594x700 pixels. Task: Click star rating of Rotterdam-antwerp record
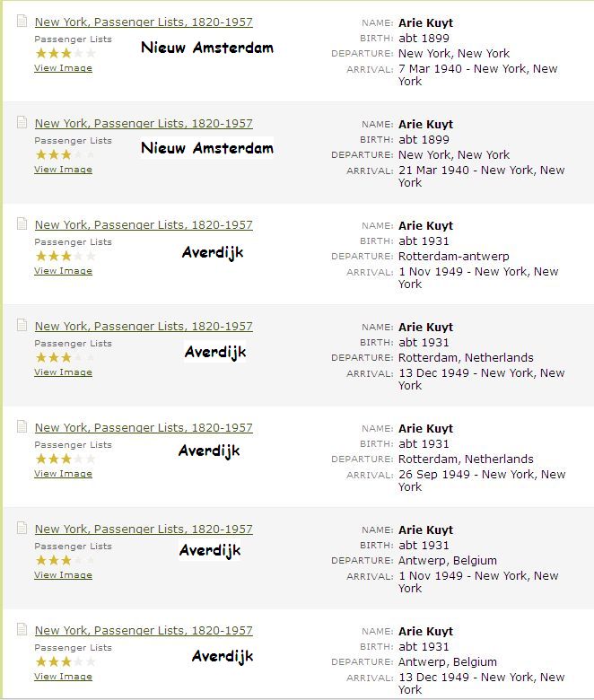coord(66,257)
